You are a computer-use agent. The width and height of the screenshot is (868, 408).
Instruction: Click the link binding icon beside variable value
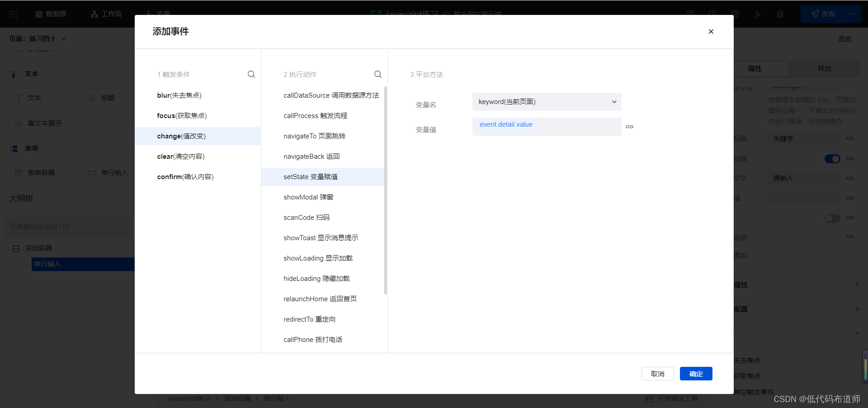click(629, 127)
